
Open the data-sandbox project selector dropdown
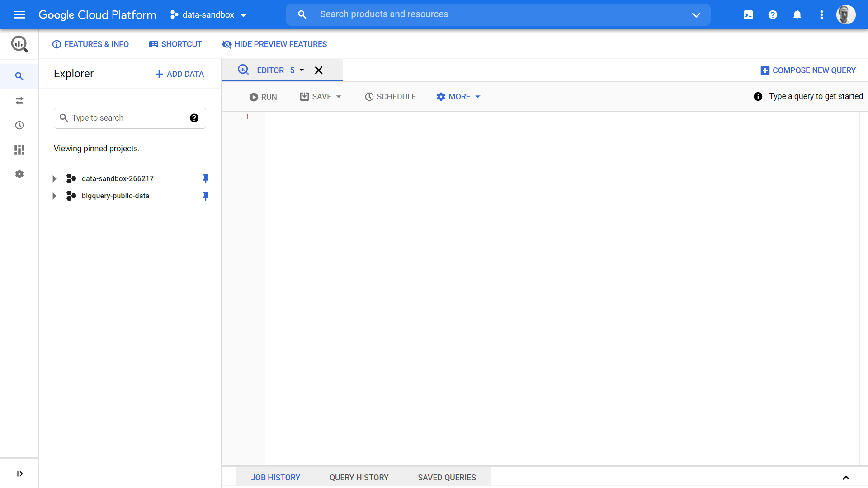[208, 15]
